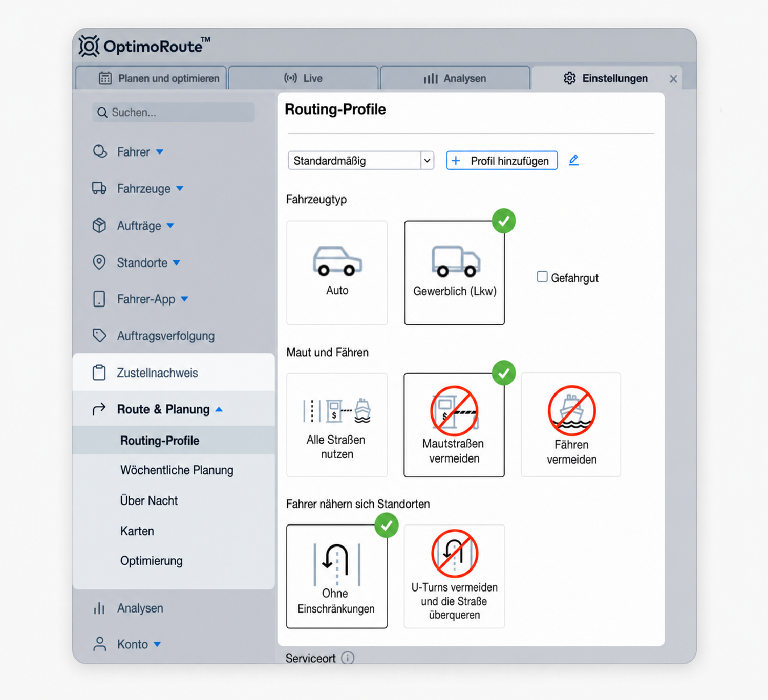This screenshot has width=768, height=700.
Task: Click Fahrer nähern sich Standorten label
Action: [358, 504]
